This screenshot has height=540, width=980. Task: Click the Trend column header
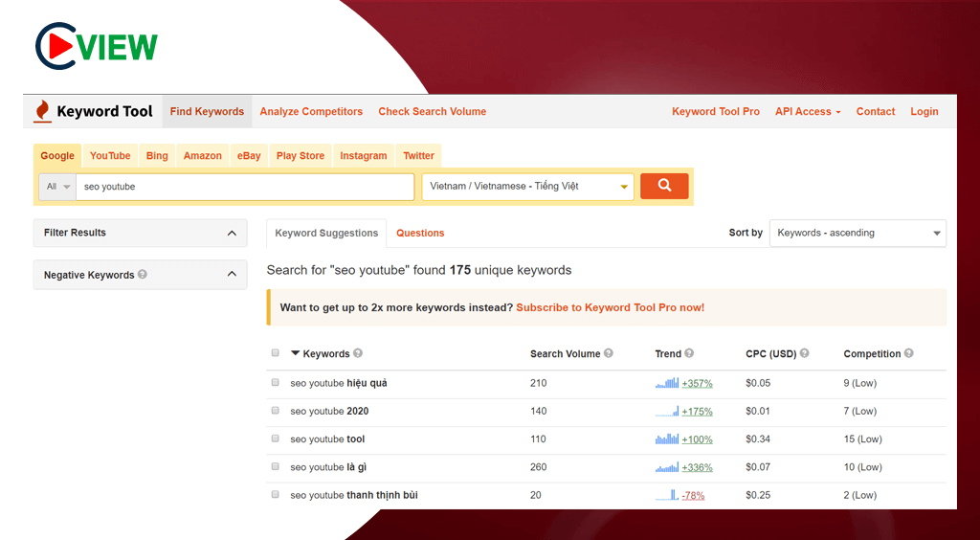(668, 353)
